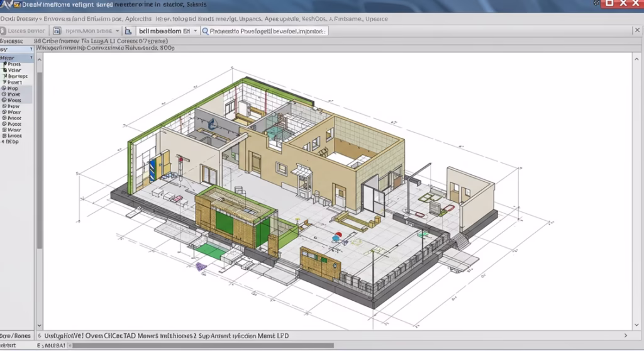Click the app logo icon in title bar
This screenshot has width=644, height=351.
[6, 4]
